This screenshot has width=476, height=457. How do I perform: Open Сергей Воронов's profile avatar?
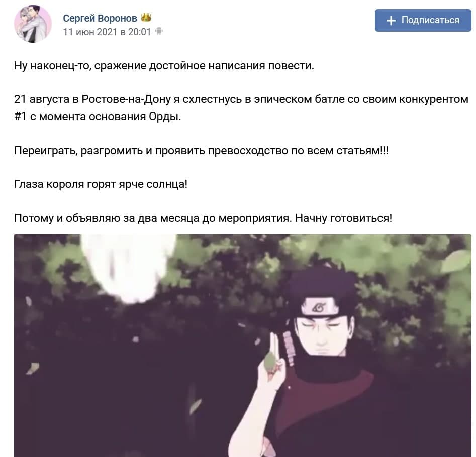[x=33, y=24]
